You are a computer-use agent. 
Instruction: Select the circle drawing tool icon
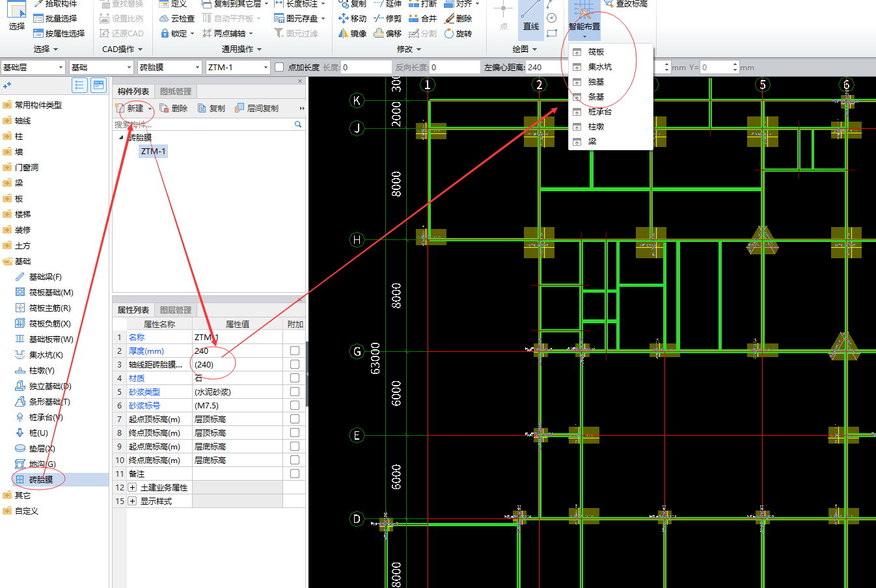[x=552, y=18]
